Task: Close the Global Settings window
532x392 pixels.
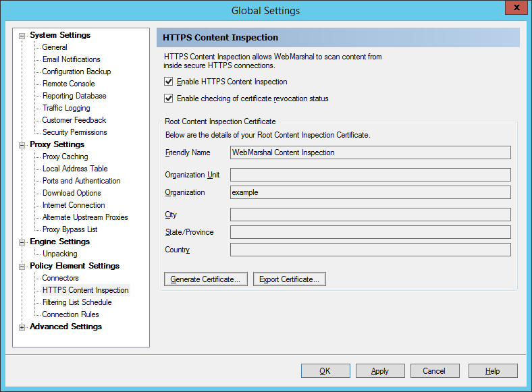Action: 515,8
